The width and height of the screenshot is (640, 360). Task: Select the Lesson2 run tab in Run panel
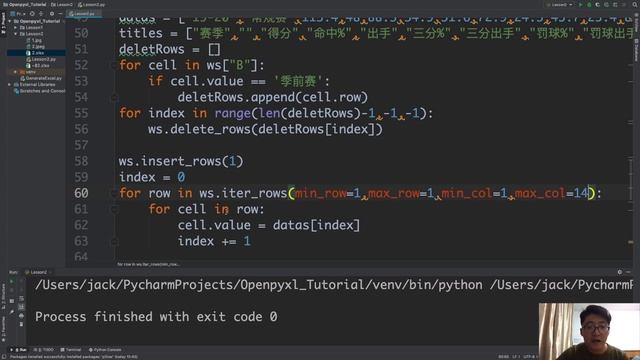(36, 272)
